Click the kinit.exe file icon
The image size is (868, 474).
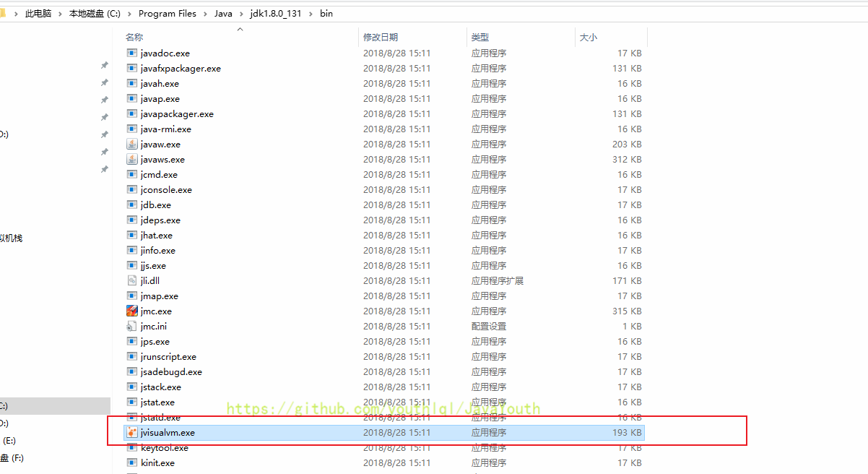[131, 462]
